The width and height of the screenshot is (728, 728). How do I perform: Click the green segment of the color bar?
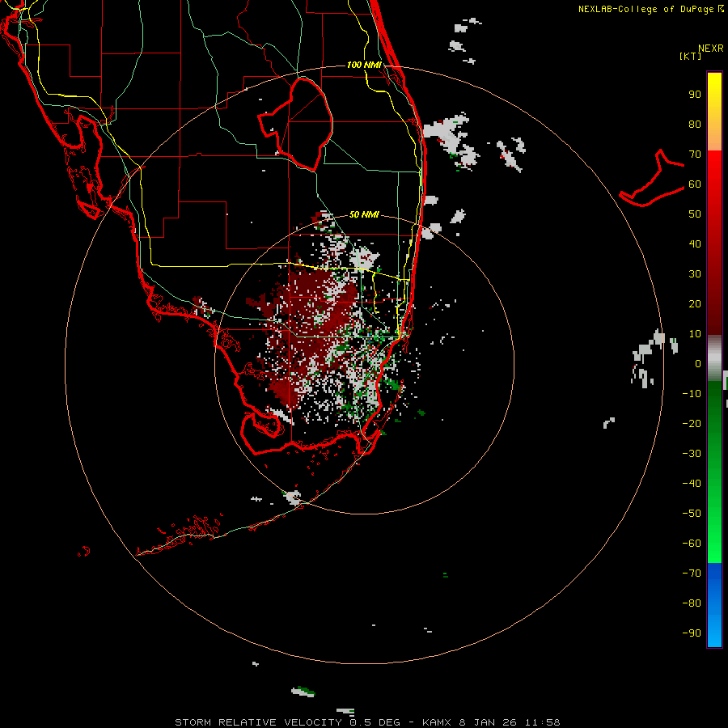(x=714, y=472)
